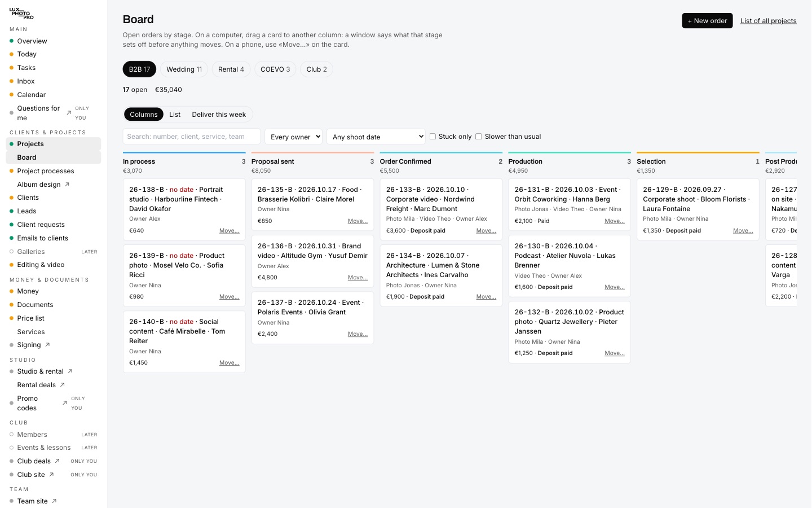The width and height of the screenshot is (812, 508).
Task: Select the B2B 17 filter tab
Action: tap(139, 69)
